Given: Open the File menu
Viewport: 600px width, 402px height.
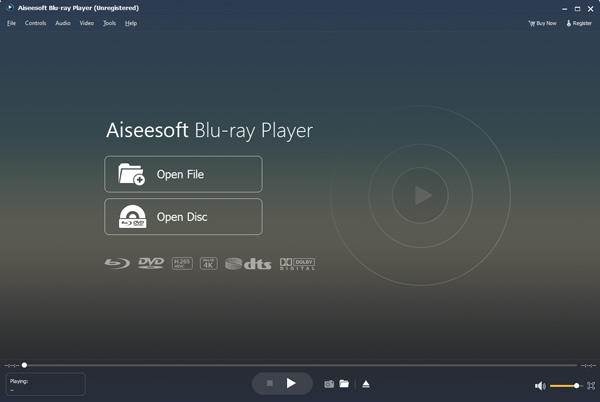Looking at the screenshot, I should [x=11, y=23].
